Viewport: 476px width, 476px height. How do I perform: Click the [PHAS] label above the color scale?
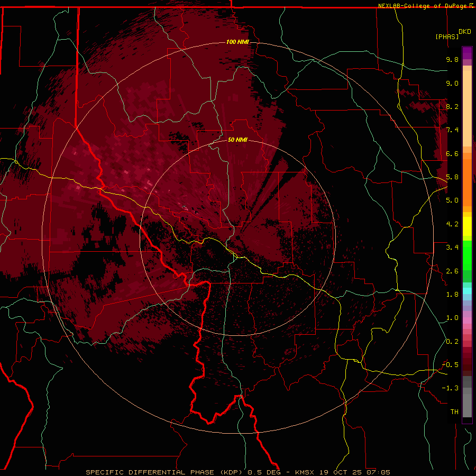pos(447,36)
